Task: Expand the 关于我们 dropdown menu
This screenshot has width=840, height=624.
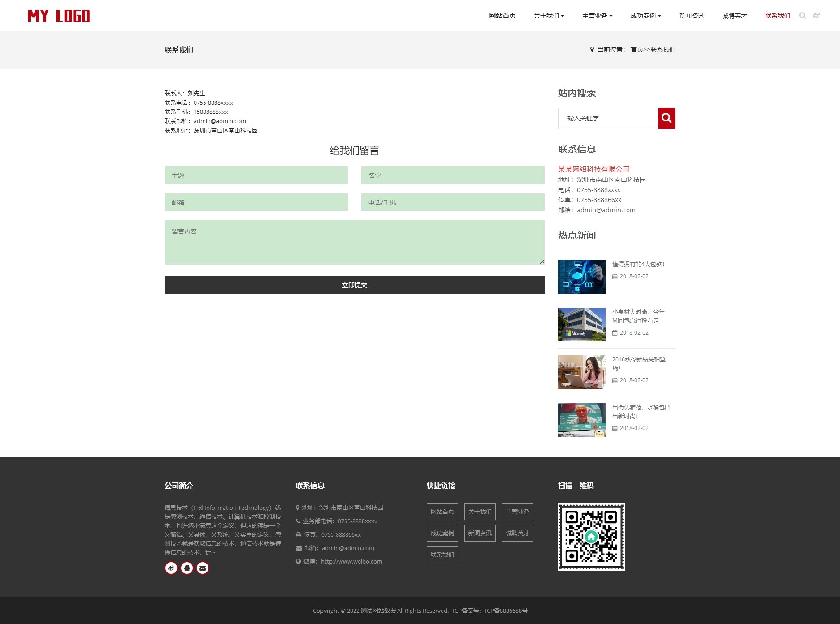Action: pos(549,16)
